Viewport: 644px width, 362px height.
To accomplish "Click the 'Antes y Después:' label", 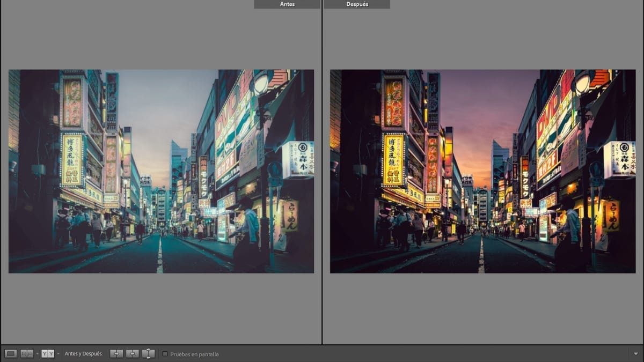I will point(84,354).
